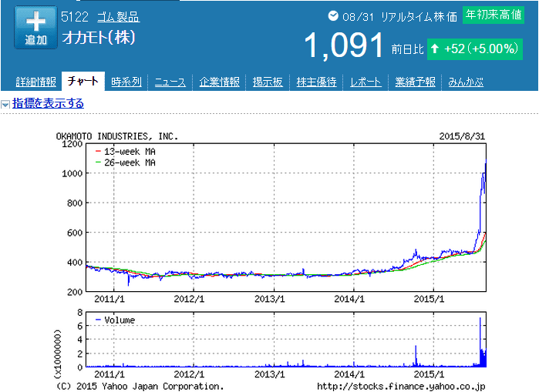Image resolution: width=539 pixels, height=392 pixels.
Task: Click the 13-week MA legend entry
Action: tap(126, 152)
